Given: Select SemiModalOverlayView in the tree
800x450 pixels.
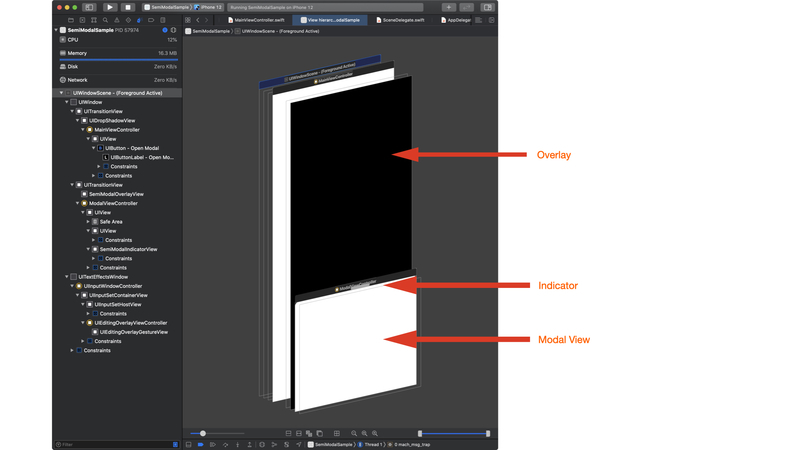Looking at the screenshot, I should click(x=118, y=194).
